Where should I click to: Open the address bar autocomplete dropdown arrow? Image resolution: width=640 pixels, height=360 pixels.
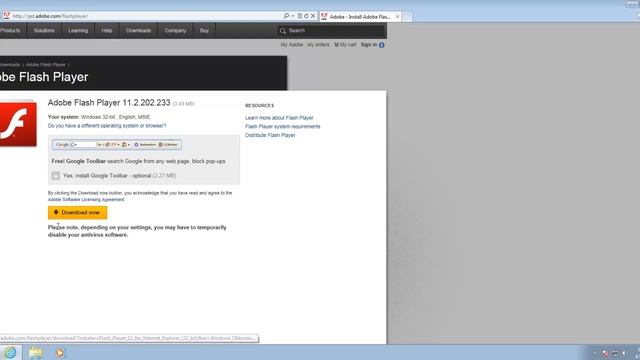click(293, 16)
